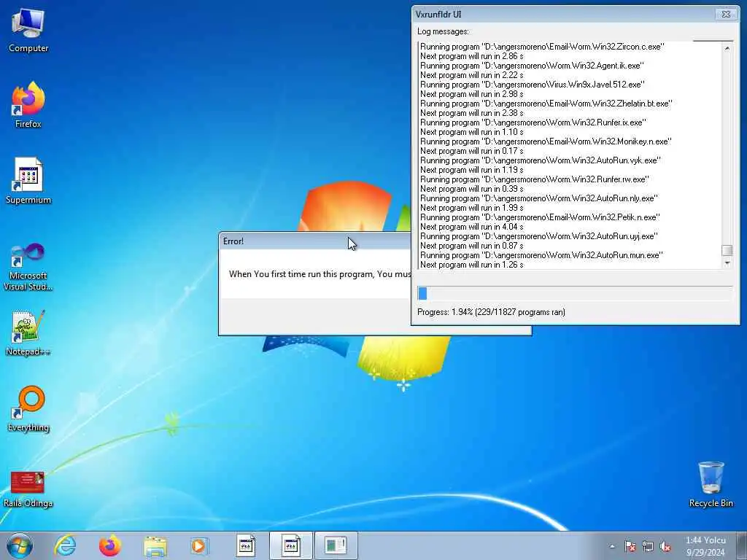Image resolution: width=747 pixels, height=560 pixels.
Task: Open the Notepad++ desktop shortcut
Action: pyautogui.click(x=28, y=332)
